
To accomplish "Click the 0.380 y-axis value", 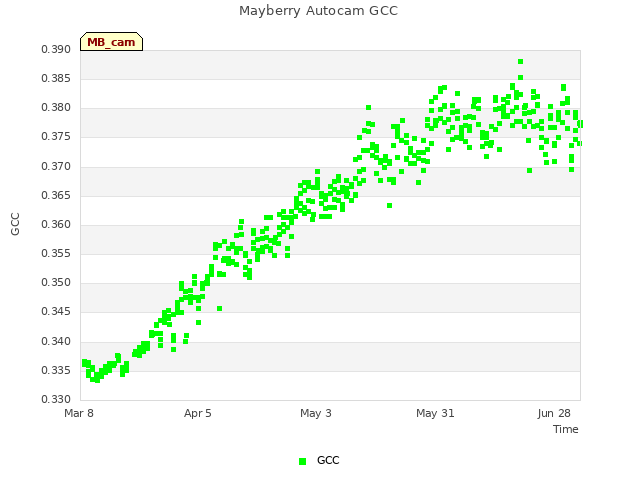I will [56, 108].
